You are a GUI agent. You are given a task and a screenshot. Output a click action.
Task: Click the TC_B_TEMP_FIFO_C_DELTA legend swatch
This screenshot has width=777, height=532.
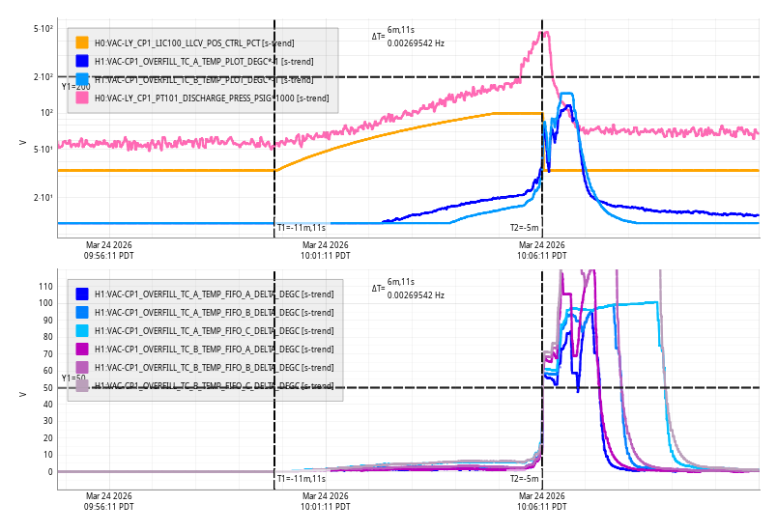(82, 385)
